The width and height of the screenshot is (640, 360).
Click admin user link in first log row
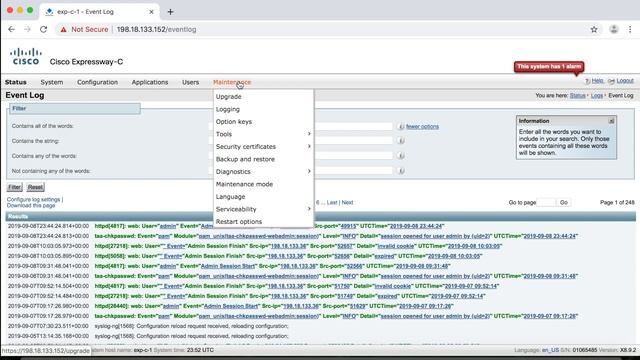(x=168, y=226)
